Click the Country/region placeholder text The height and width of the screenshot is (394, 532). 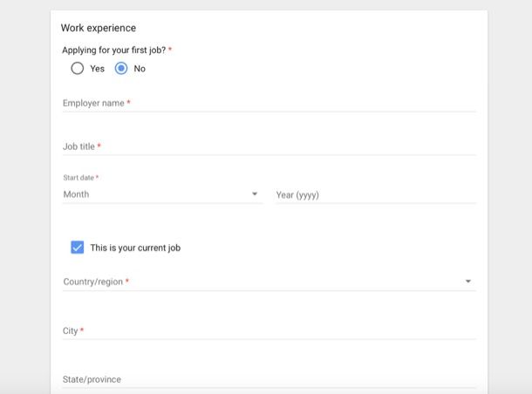93,282
